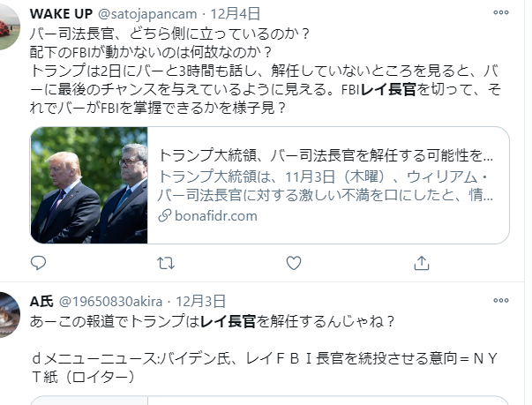
Task: Open the WAKE UP profile avatar
Action: [x=7, y=27]
